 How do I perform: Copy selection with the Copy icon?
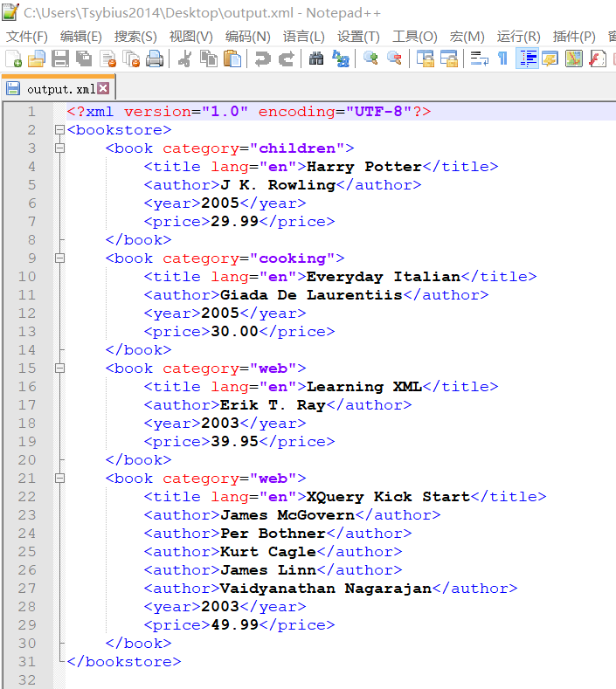209,59
